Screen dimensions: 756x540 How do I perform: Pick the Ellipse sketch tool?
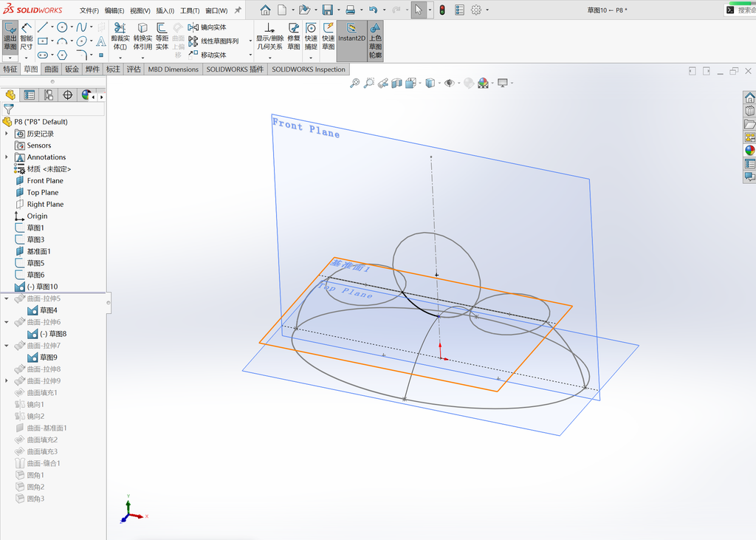coord(81,41)
